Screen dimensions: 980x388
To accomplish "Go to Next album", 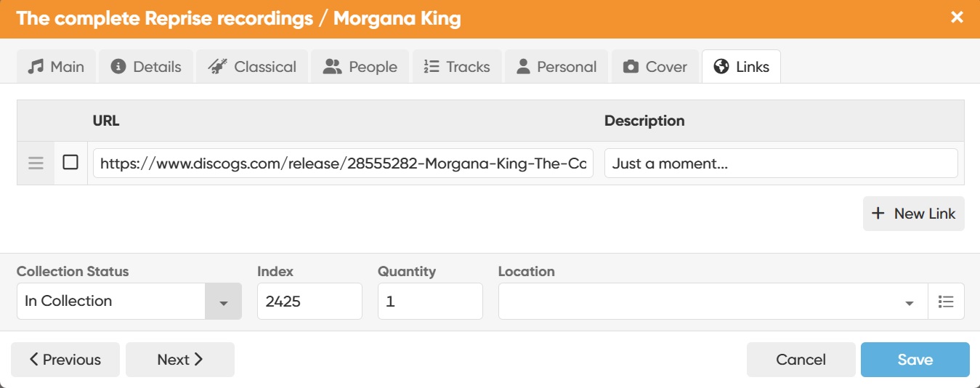I will pos(180,360).
